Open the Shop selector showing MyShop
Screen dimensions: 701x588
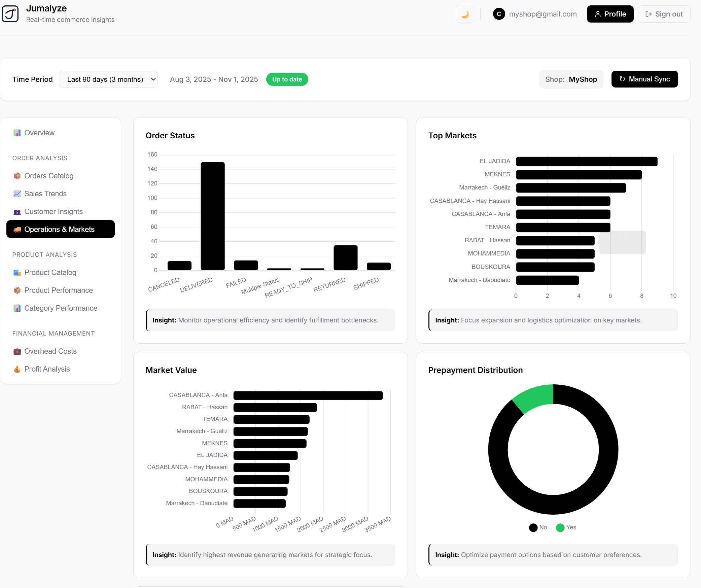(x=571, y=79)
